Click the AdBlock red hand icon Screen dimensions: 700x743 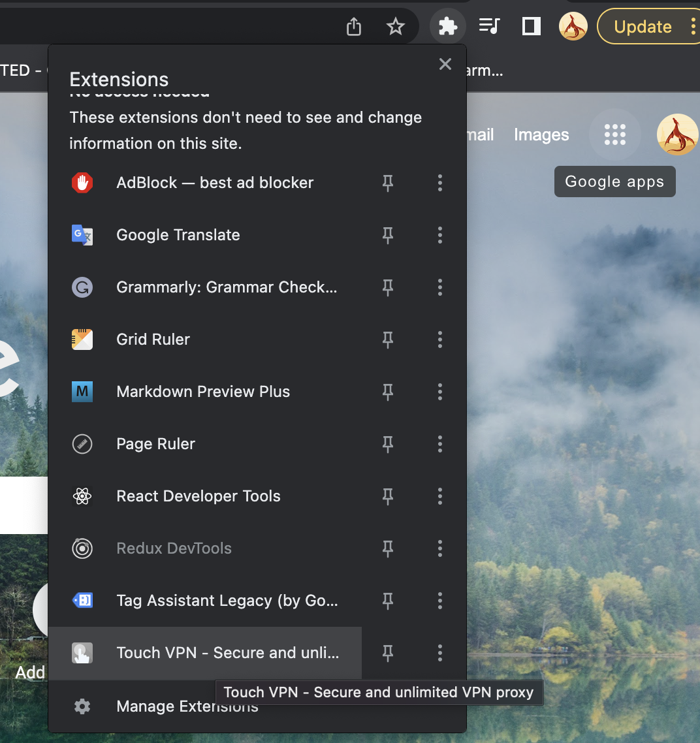tap(82, 183)
